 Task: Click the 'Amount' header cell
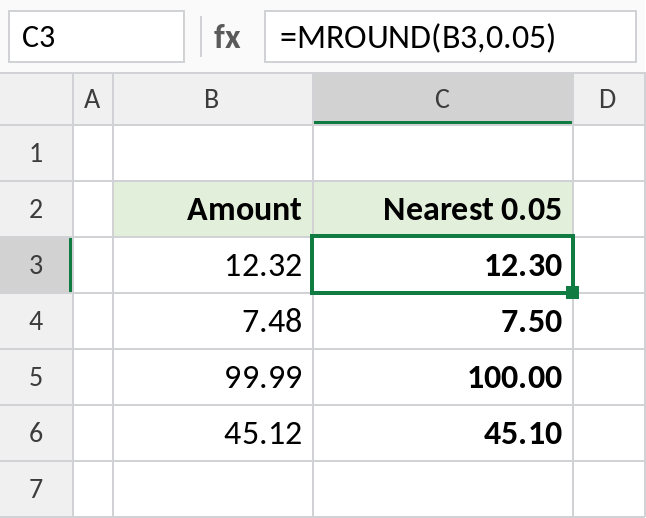213,209
